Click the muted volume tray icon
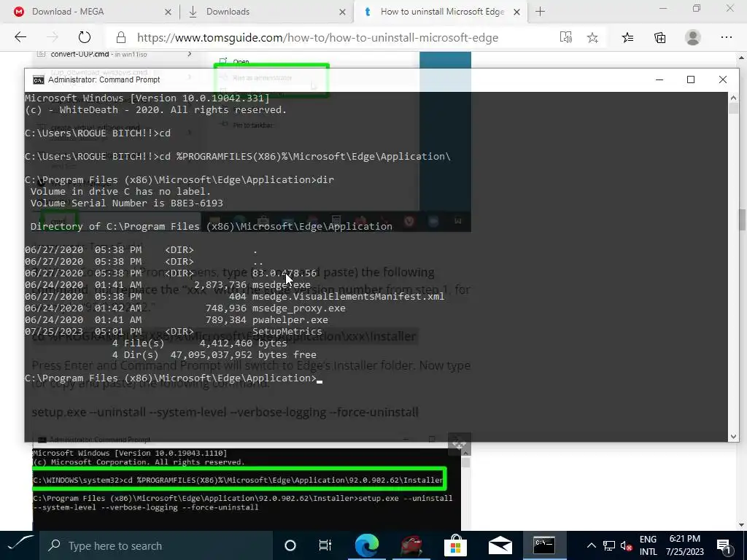747x560 pixels. 627,546
